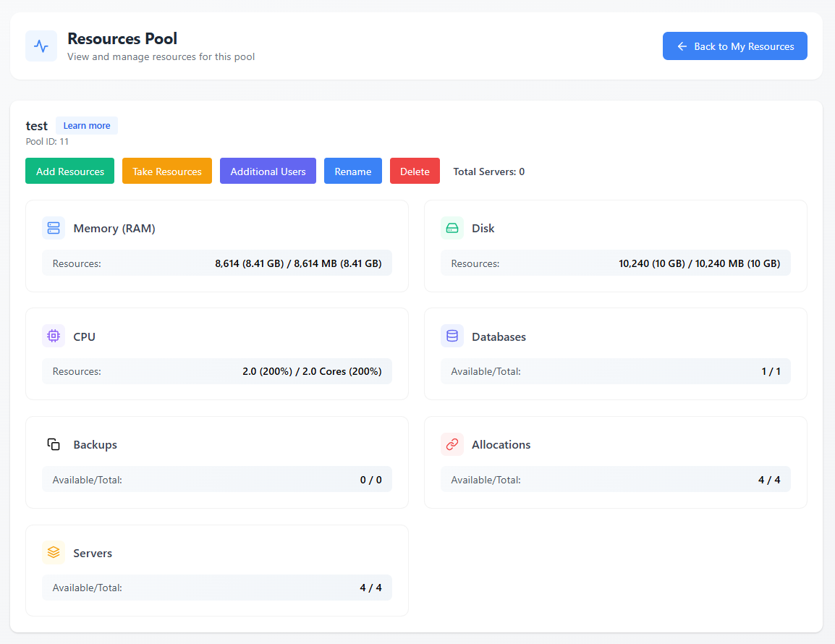Click the Databases value '1 / 1'

[x=771, y=371]
